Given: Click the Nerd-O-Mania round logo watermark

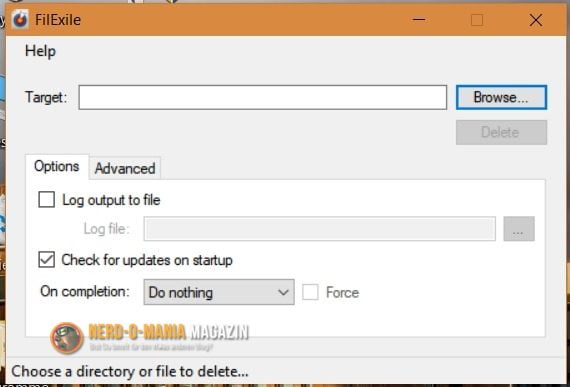Looking at the screenshot, I should pos(67,338).
